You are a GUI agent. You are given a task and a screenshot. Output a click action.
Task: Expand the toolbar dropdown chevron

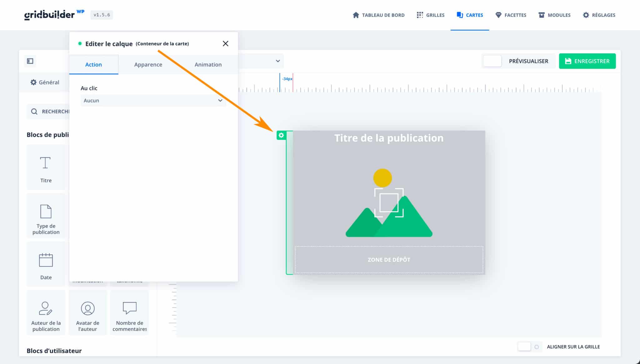(x=277, y=61)
